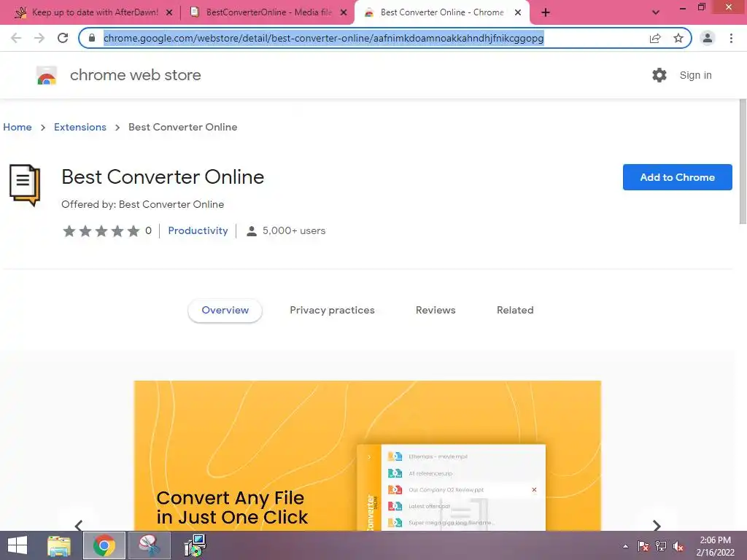Open the Snipping Tool taskbar icon

pyautogui.click(x=149, y=545)
